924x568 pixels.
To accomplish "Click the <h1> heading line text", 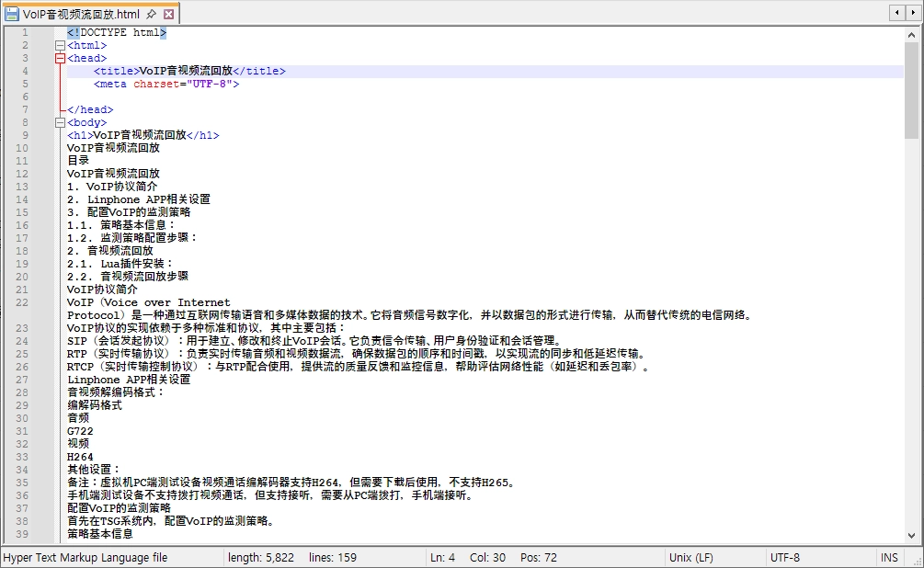I will [143, 135].
